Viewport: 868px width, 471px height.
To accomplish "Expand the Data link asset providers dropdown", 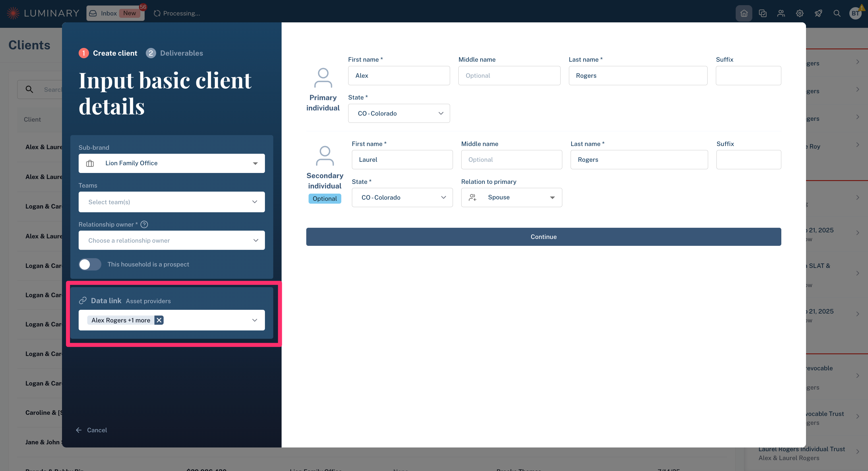I will pyautogui.click(x=254, y=320).
